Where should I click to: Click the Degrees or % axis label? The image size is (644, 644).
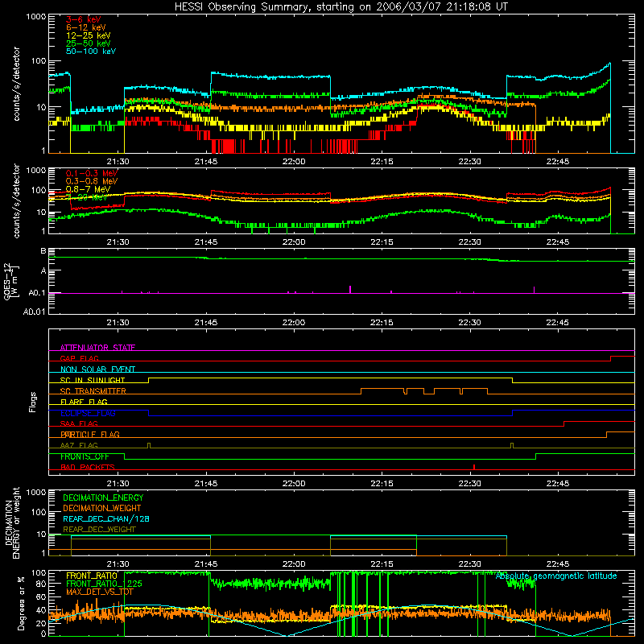[x=21, y=603]
